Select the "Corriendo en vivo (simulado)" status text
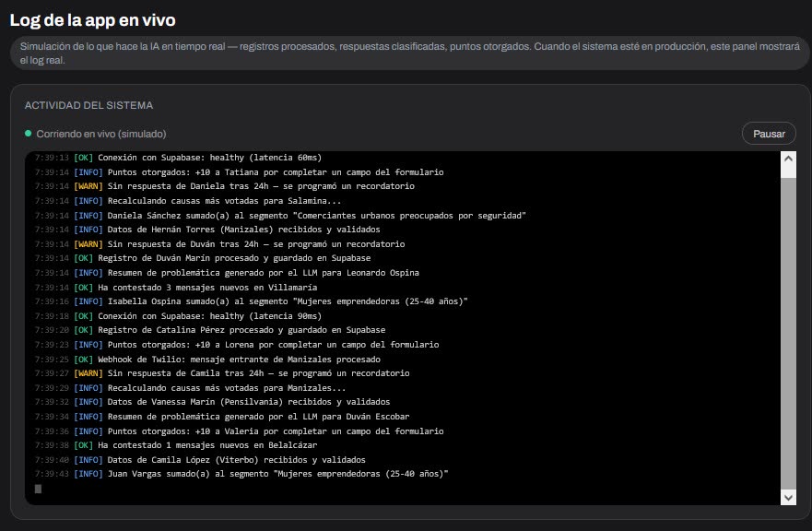Image resolution: width=812 pixels, height=531 pixels. click(x=101, y=135)
